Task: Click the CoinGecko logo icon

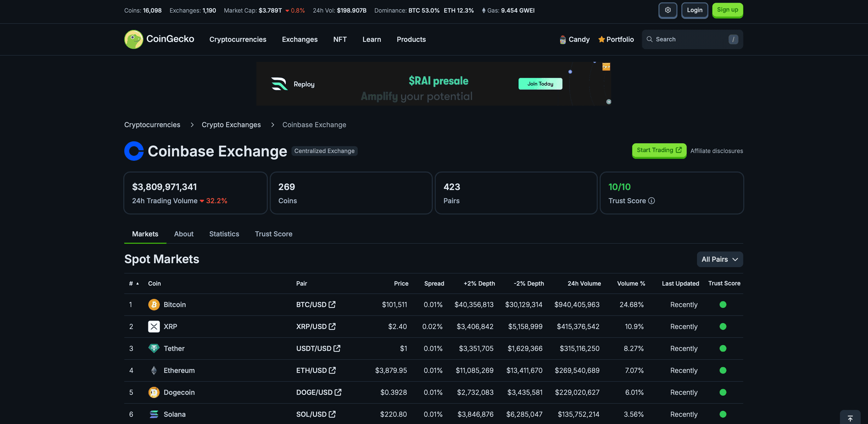Action: click(x=134, y=39)
